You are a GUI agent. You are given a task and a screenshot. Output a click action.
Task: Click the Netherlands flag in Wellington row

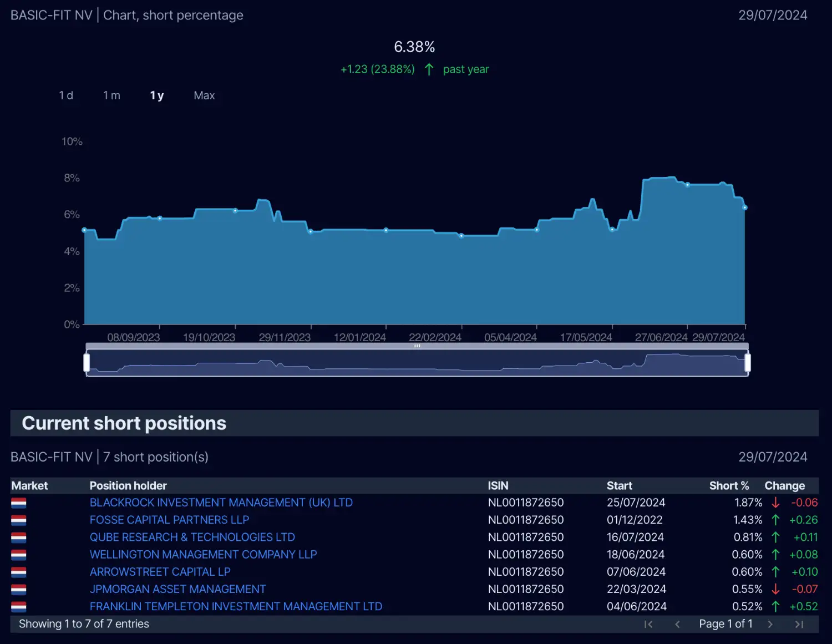[x=19, y=555]
